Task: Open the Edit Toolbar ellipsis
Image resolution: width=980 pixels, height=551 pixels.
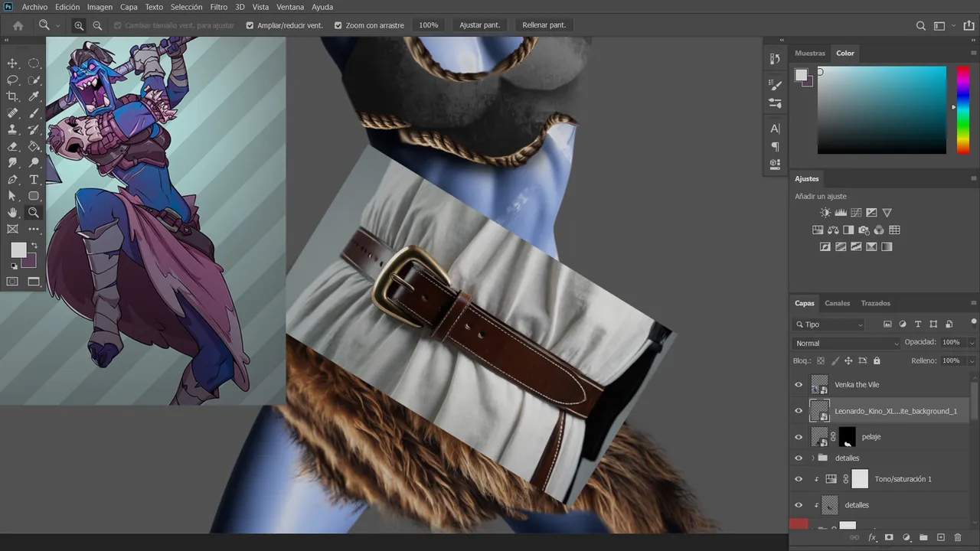Action: (x=34, y=229)
